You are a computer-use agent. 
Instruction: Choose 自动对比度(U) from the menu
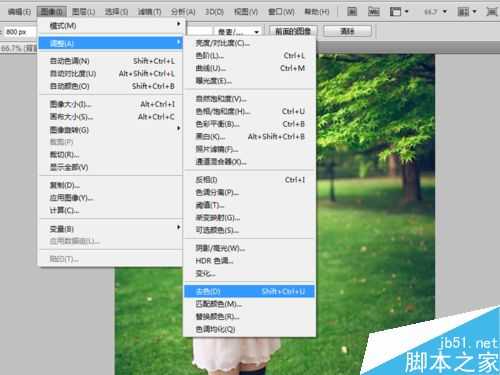coord(110,73)
